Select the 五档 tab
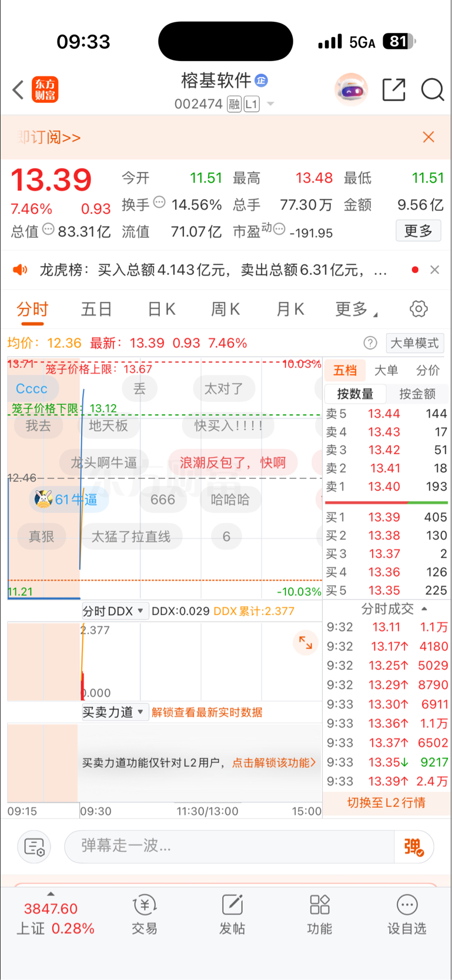This screenshot has width=452, height=980. [x=344, y=370]
